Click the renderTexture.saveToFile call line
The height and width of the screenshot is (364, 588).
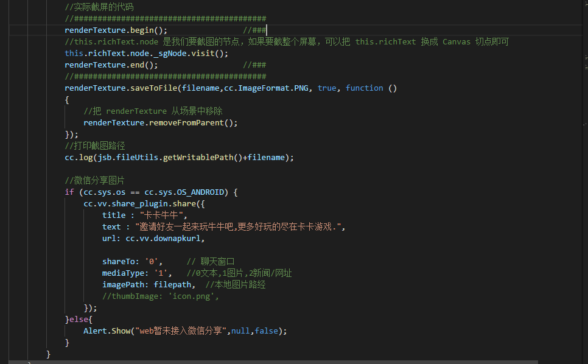click(231, 88)
